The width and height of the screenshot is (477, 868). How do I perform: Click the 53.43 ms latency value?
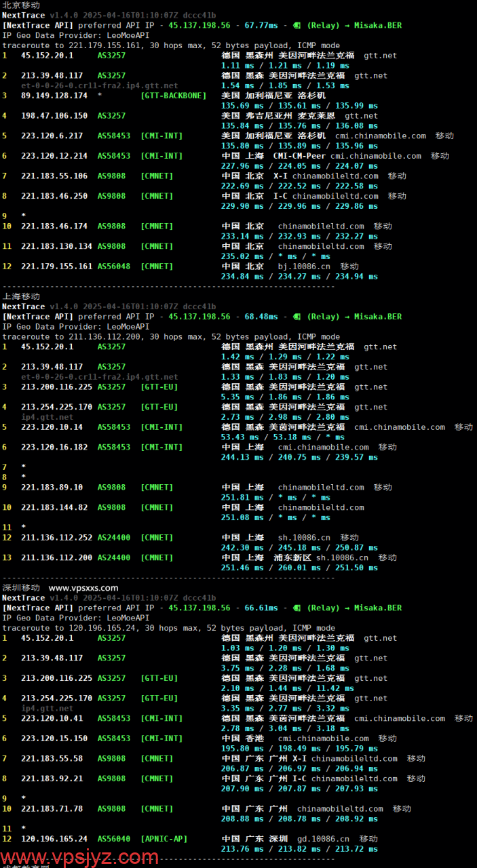[x=240, y=437]
